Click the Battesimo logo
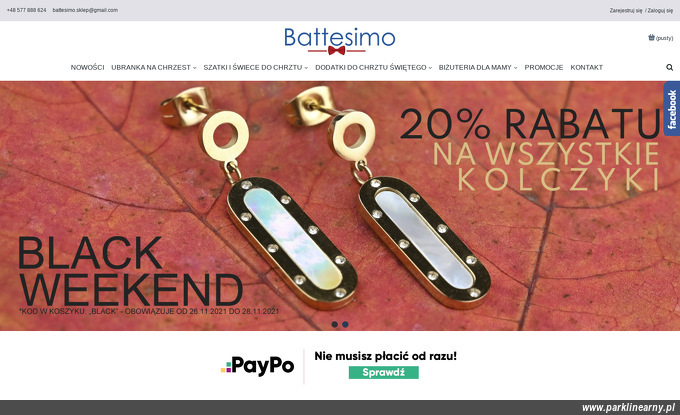This screenshot has height=415, width=680. 339,41
